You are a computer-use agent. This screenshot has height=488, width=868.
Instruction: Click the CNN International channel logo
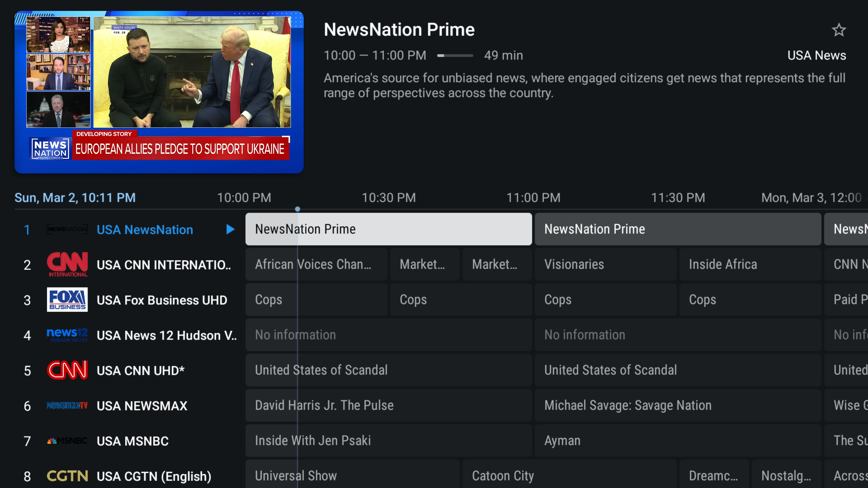[67, 265]
